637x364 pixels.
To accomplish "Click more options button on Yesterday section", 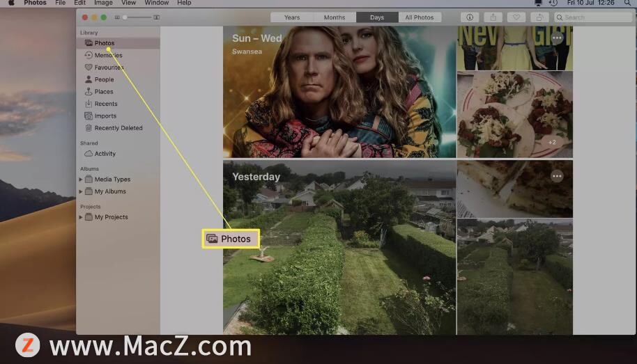I will click(557, 176).
